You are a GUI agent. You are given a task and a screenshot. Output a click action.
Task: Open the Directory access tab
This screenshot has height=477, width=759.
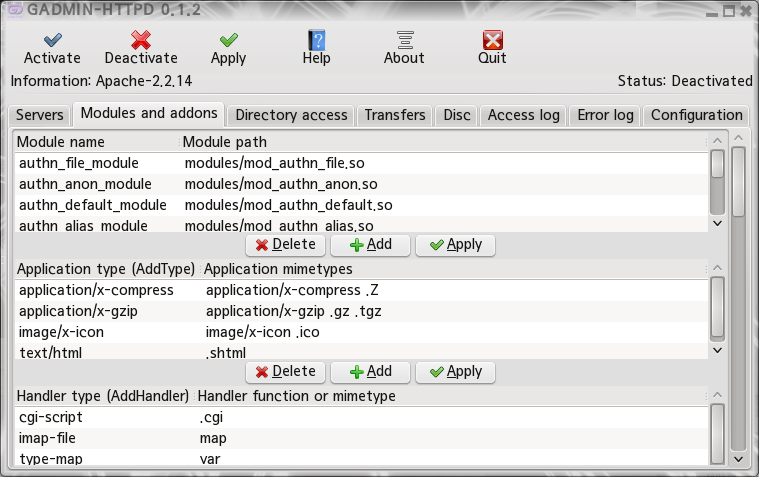click(x=291, y=115)
